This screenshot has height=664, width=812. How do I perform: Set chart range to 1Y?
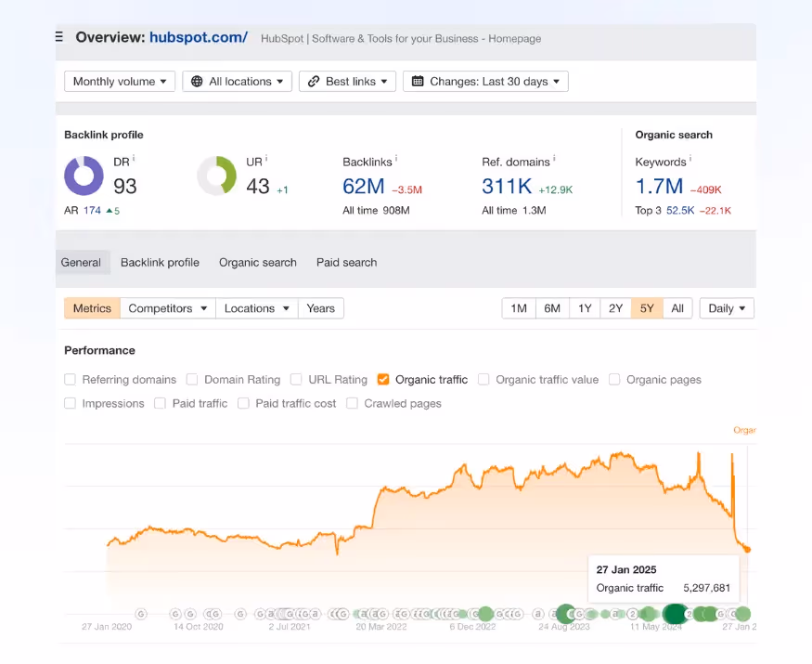tap(585, 308)
